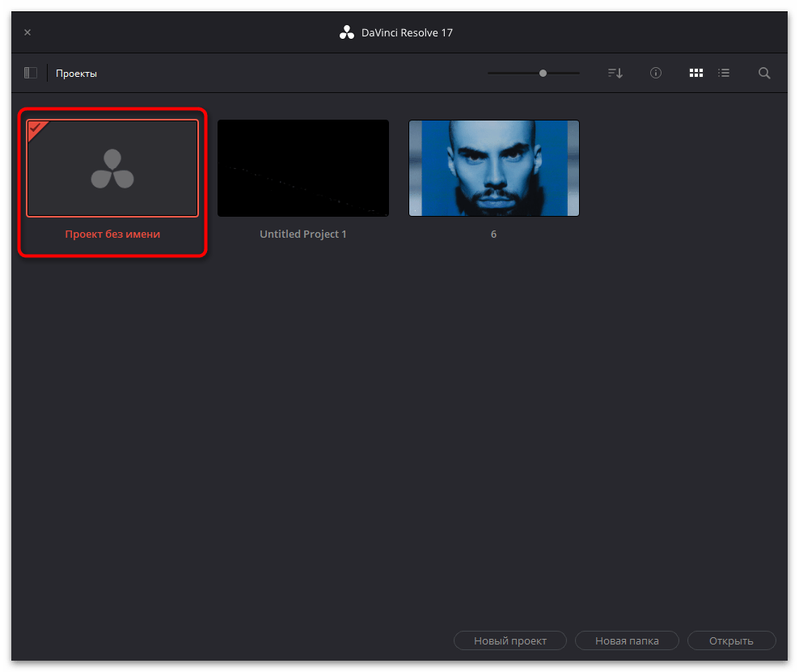Switch to thumbnail grid view

click(x=695, y=73)
